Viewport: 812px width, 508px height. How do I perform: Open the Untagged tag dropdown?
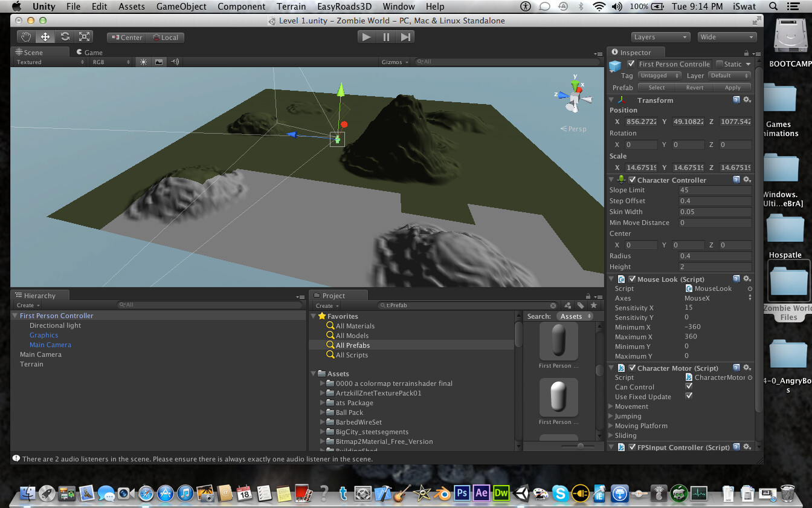[x=659, y=75]
